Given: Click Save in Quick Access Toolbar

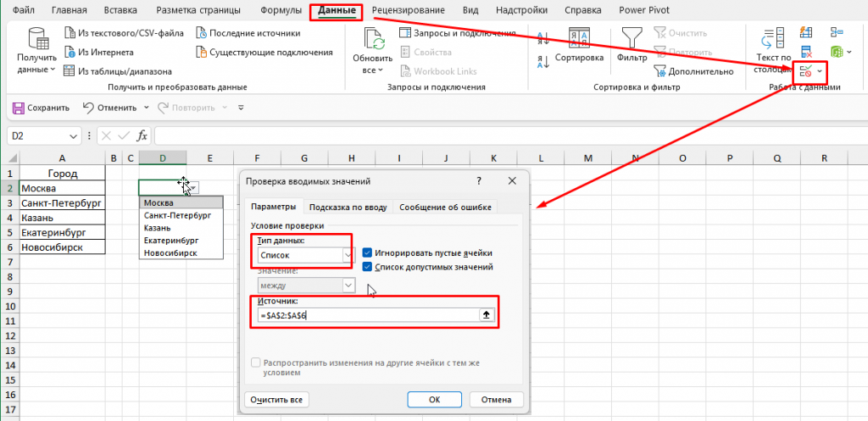Looking at the screenshot, I should [42, 108].
